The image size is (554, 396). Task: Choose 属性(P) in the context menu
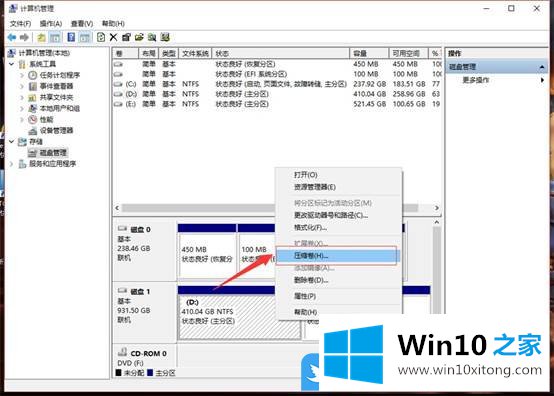click(338, 296)
